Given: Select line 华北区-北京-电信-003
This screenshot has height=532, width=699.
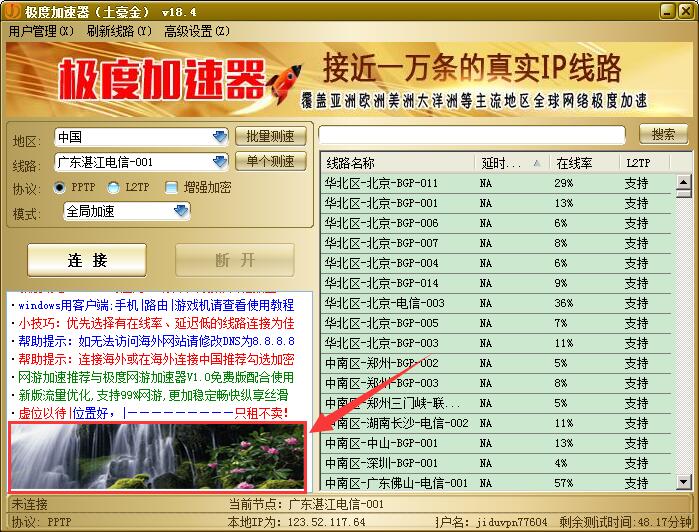Looking at the screenshot, I should point(496,304).
